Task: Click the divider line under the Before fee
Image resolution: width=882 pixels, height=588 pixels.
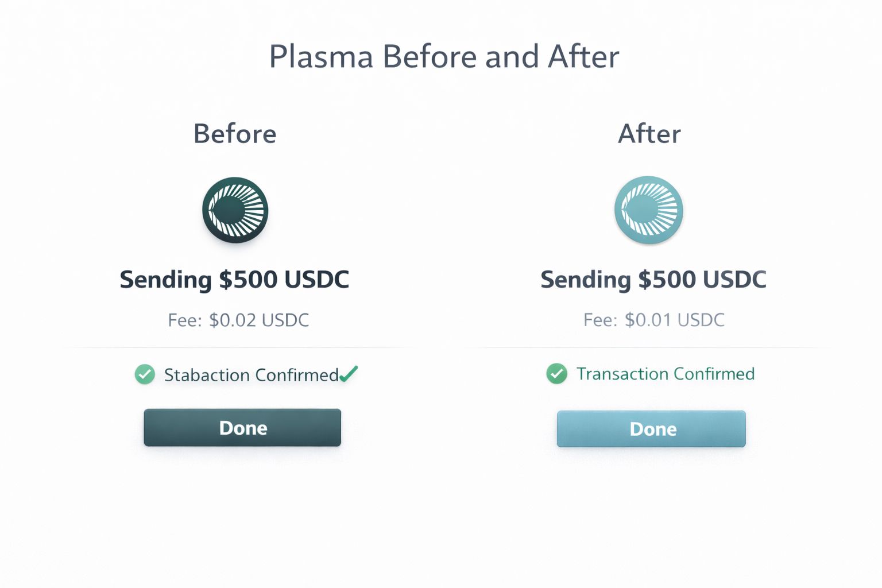Action: pos(238,347)
